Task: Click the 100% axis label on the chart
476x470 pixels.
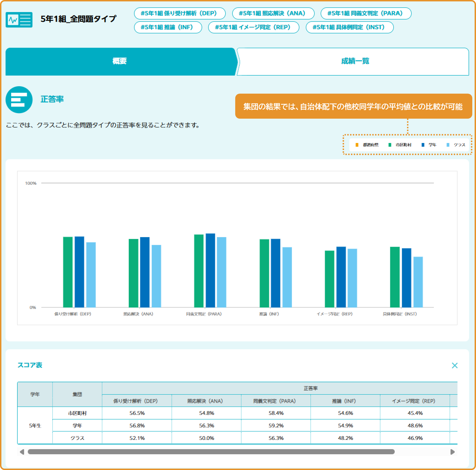Action: click(31, 183)
